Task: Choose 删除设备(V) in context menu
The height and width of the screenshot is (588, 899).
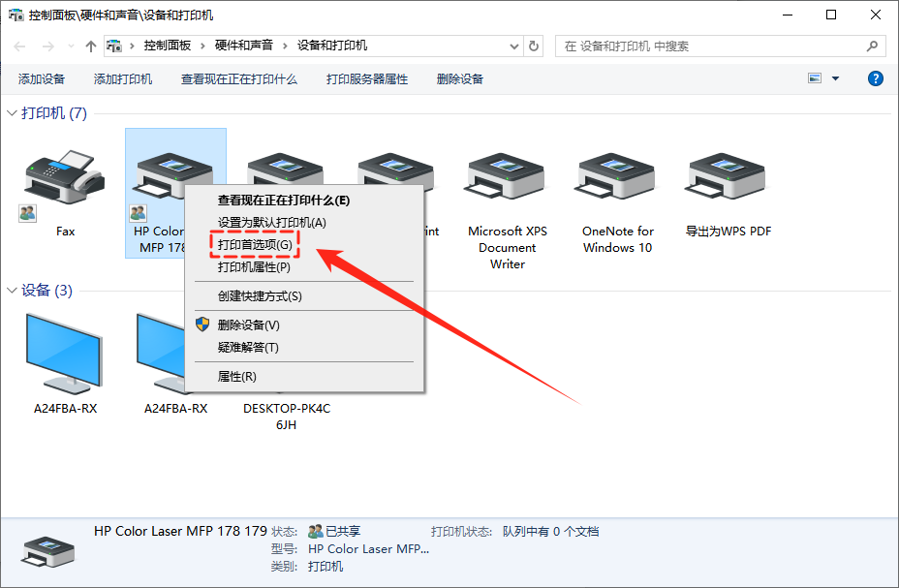Action: [x=304, y=325]
